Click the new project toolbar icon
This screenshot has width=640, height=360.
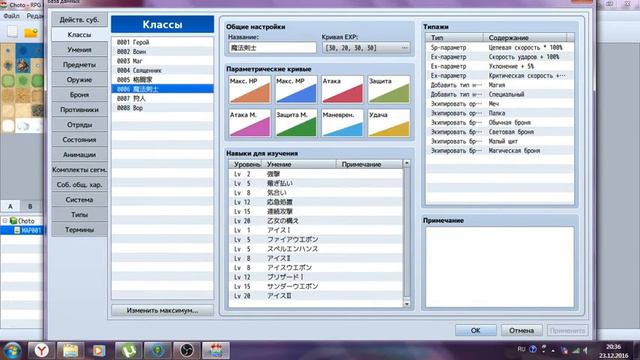12,32
